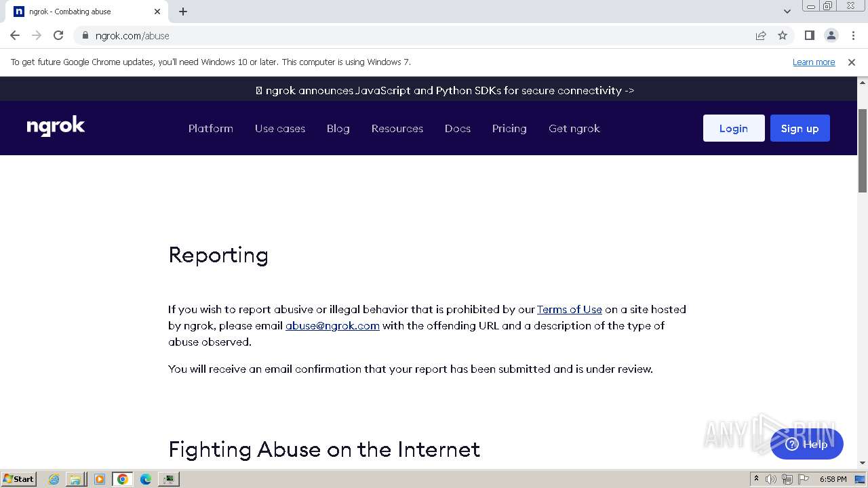
Task: Open the Resources menu
Action: (x=397, y=128)
